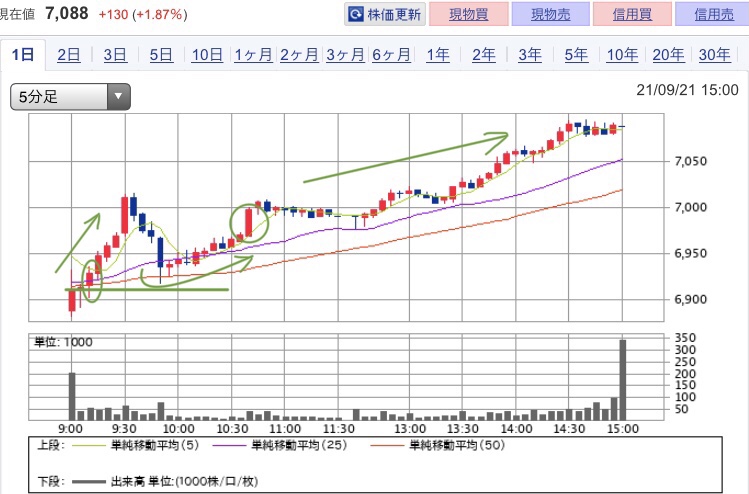Click the 株価更新 refresh icon

(356, 14)
